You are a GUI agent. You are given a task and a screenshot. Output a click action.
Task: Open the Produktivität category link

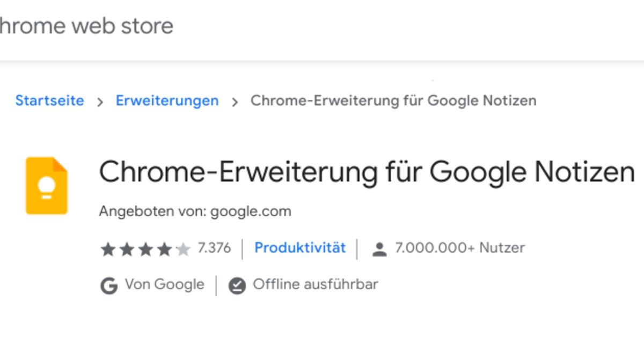[300, 248]
